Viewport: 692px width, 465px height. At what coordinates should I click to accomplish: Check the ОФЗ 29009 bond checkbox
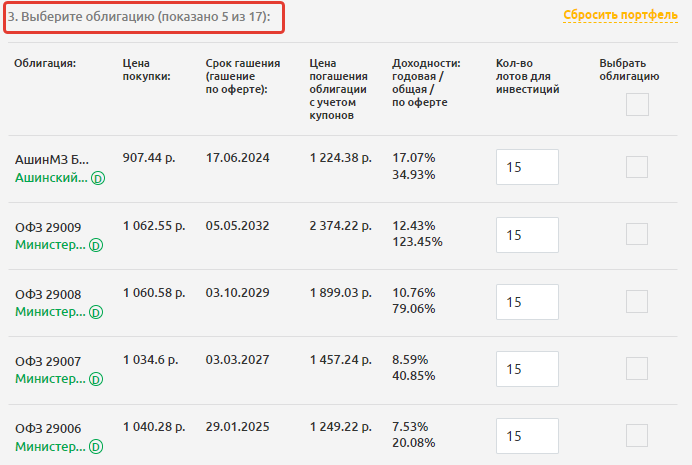(x=637, y=234)
